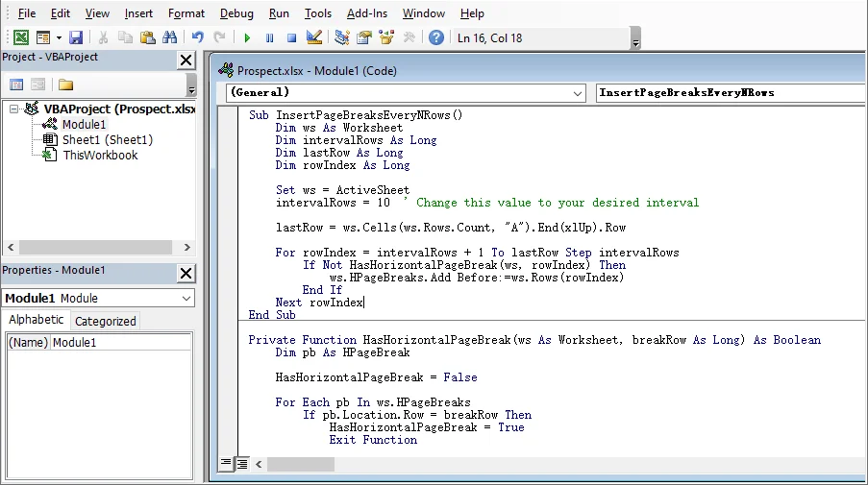868x485 pixels.
Task: Click the 'Set ws = ActiveSheet' code line
Action: point(342,190)
